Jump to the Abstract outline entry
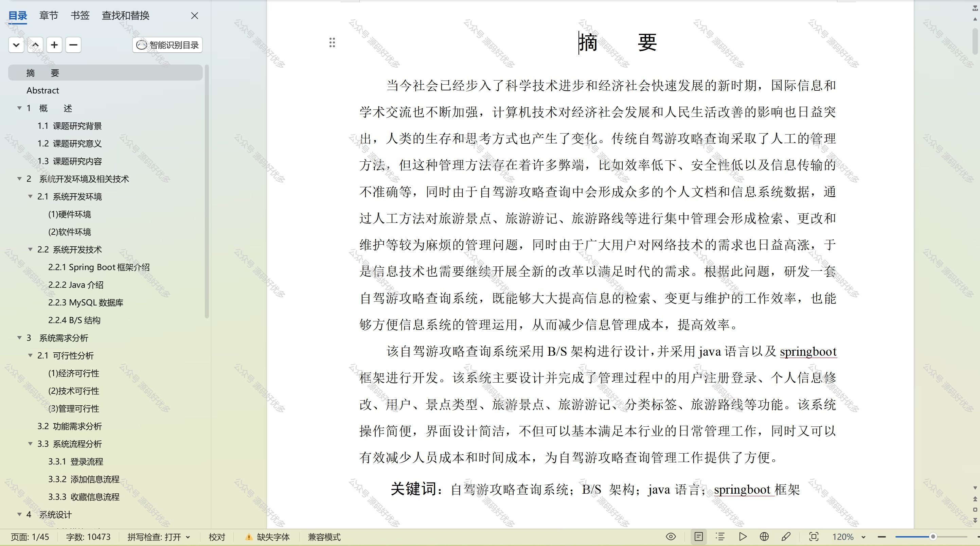 pos(42,91)
